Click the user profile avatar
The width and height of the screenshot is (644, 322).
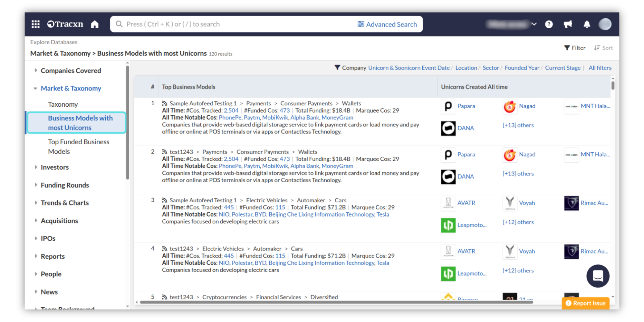click(605, 24)
